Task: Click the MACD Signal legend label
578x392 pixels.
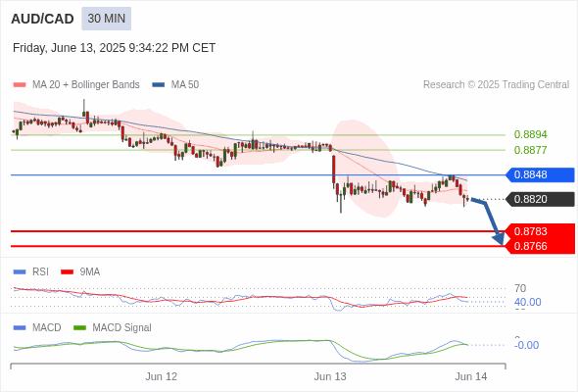Action: (121, 327)
